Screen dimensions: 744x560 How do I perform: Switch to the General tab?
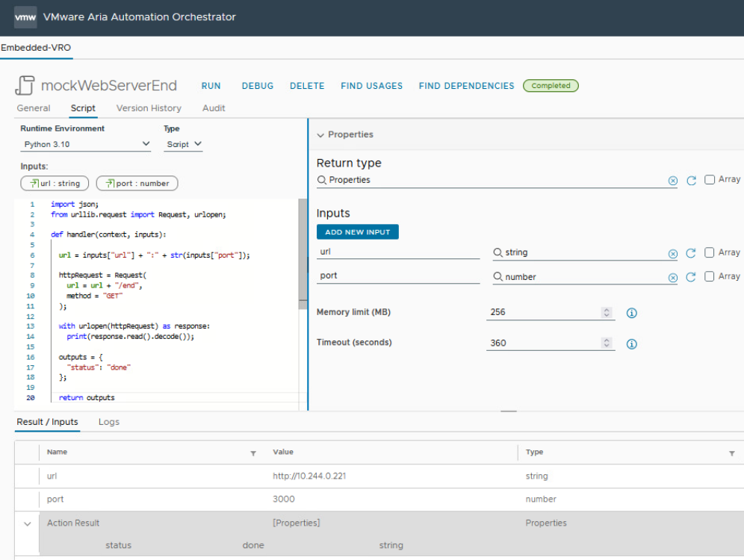(x=34, y=108)
